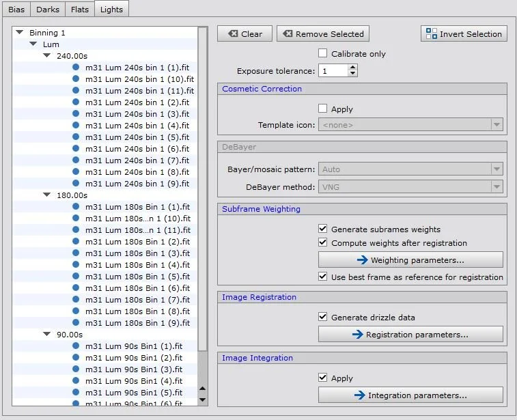Click Invert Selection button

pos(464,33)
